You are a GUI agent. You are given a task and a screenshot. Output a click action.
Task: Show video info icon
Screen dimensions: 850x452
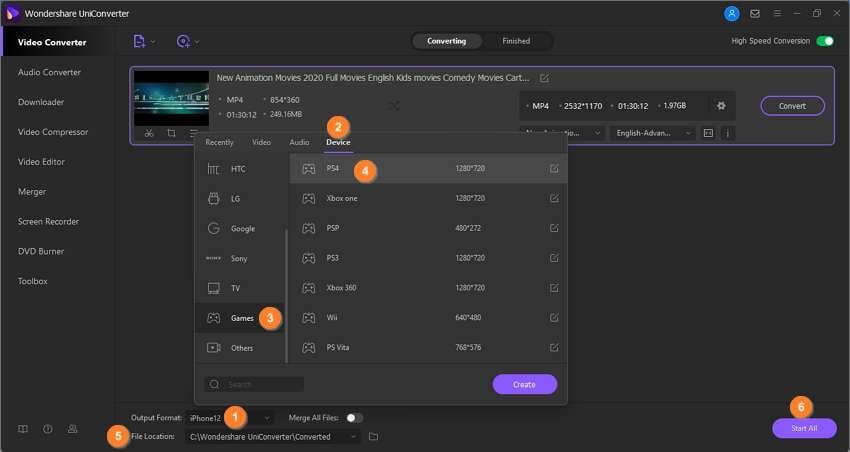click(x=727, y=133)
